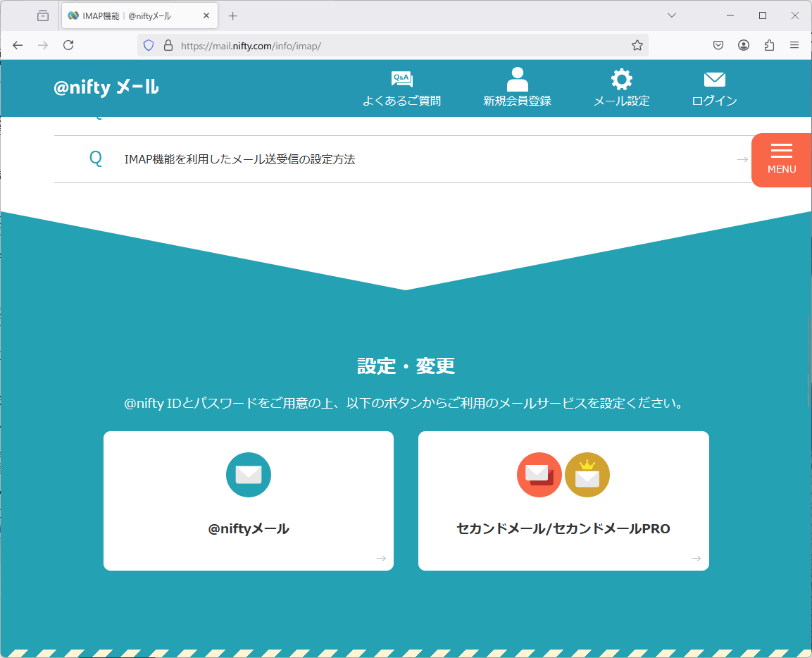Select the セカンドメール/セカンドメールPRO card
Image resolution: width=812 pixels, height=658 pixels.
563,500
